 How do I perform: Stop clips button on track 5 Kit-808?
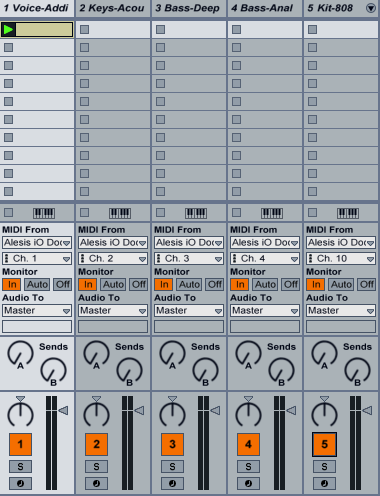pyautogui.click(x=313, y=212)
